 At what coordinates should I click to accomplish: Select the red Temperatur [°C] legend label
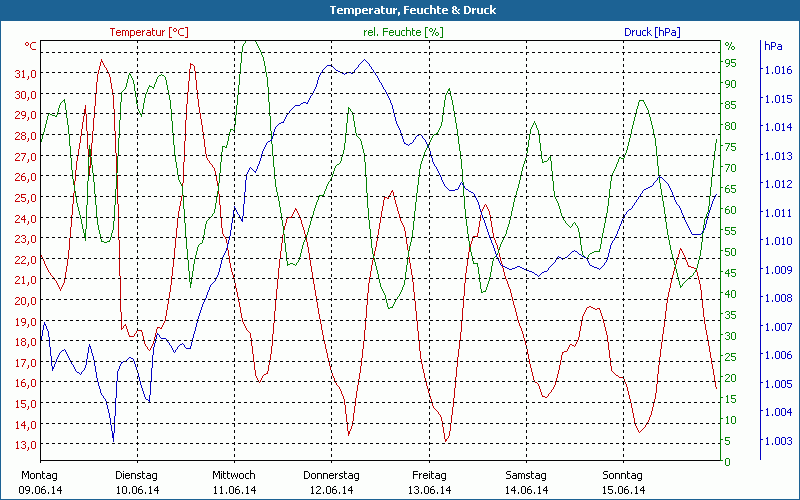(x=149, y=32)
